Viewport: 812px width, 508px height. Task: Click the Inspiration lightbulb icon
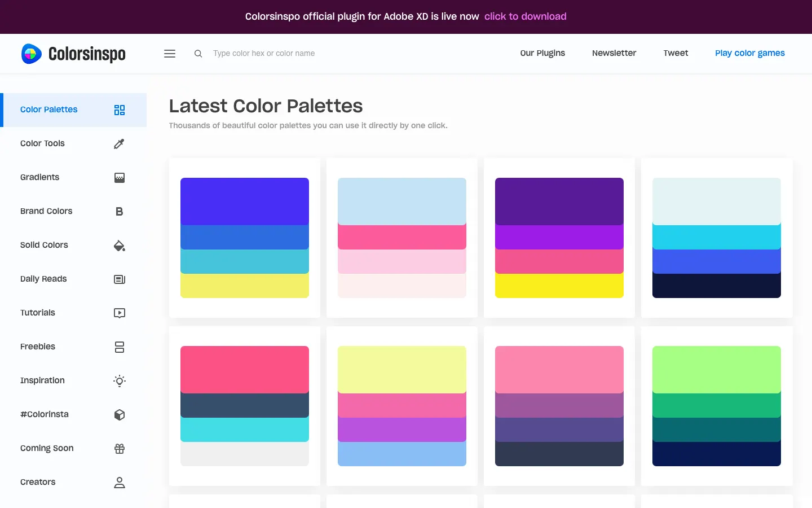pyautogui.click(x=119, y=381)
